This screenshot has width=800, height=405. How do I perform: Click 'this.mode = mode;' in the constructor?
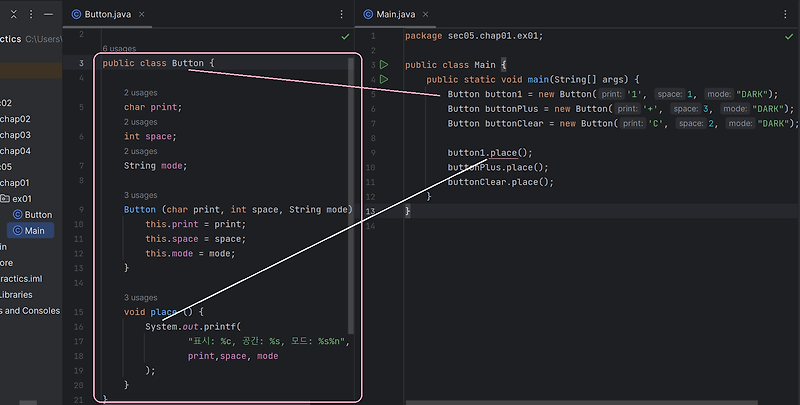[190, 254]
